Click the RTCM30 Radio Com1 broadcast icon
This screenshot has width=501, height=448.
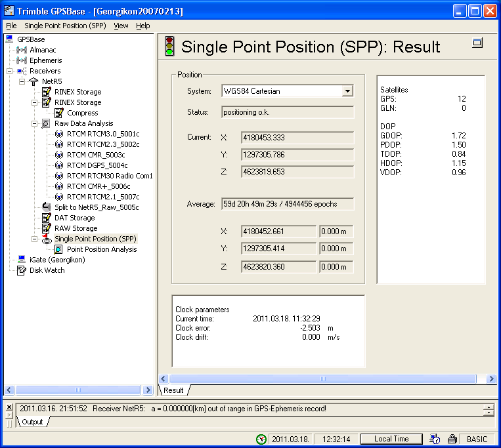[59, 176]
